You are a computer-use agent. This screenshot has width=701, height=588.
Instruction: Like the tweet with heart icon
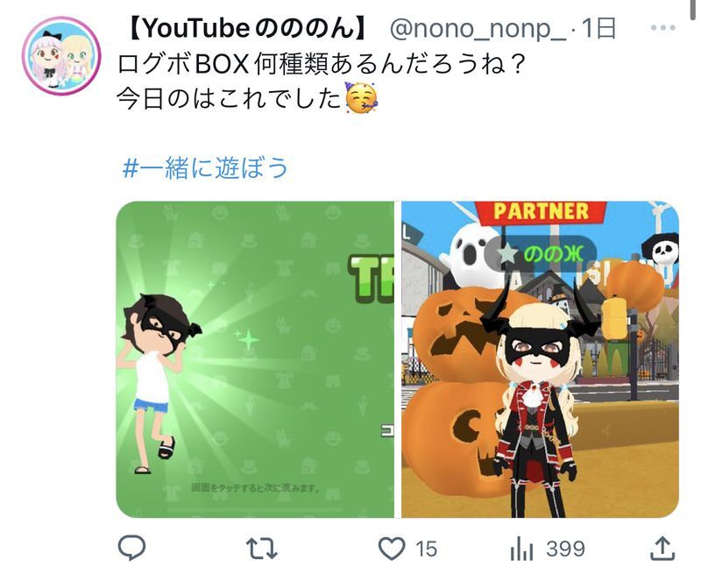392,549
